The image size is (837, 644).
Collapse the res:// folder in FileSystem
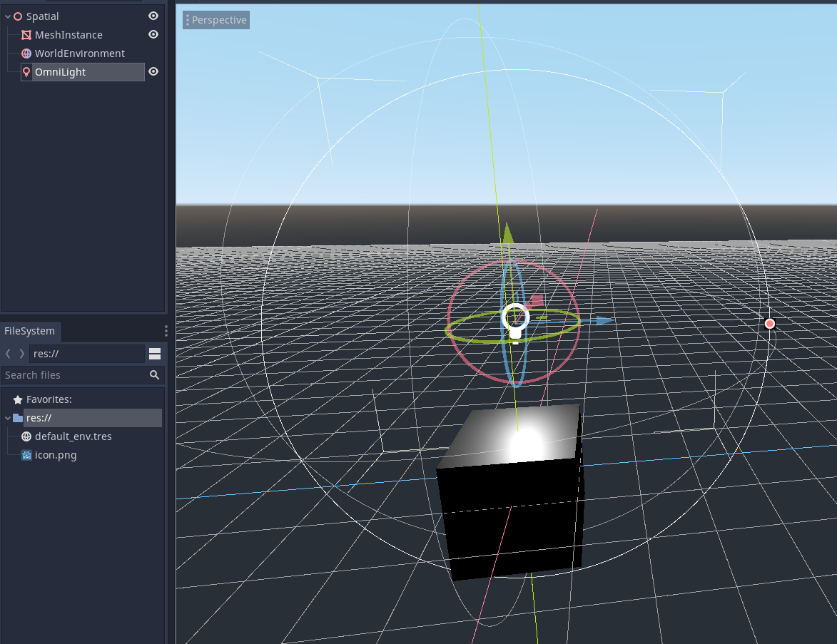point(7,417)
